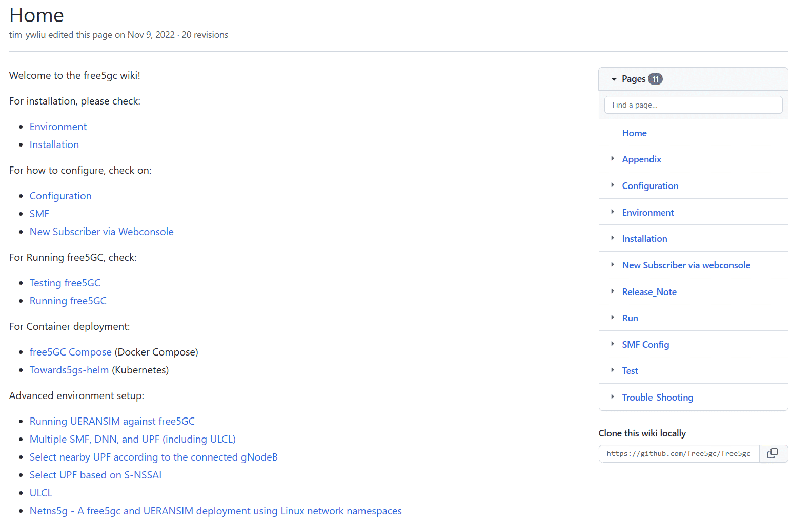View the 20 revisions history
Viewport: 812px width, 522px height.
[x=205, y=35]
